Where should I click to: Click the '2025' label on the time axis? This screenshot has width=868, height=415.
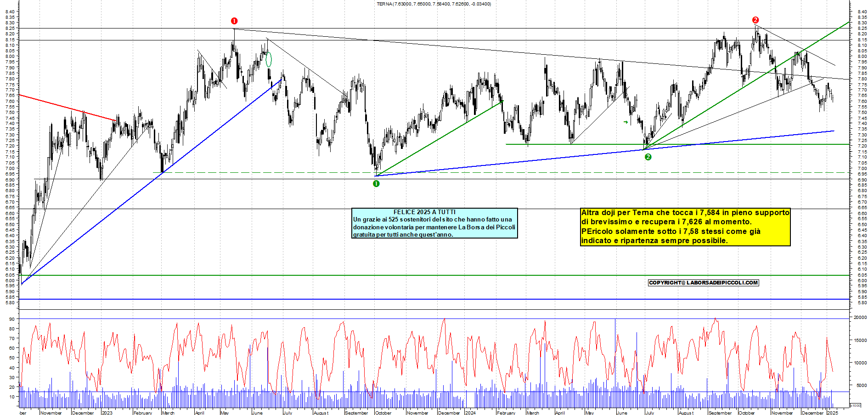coord(832,413)
